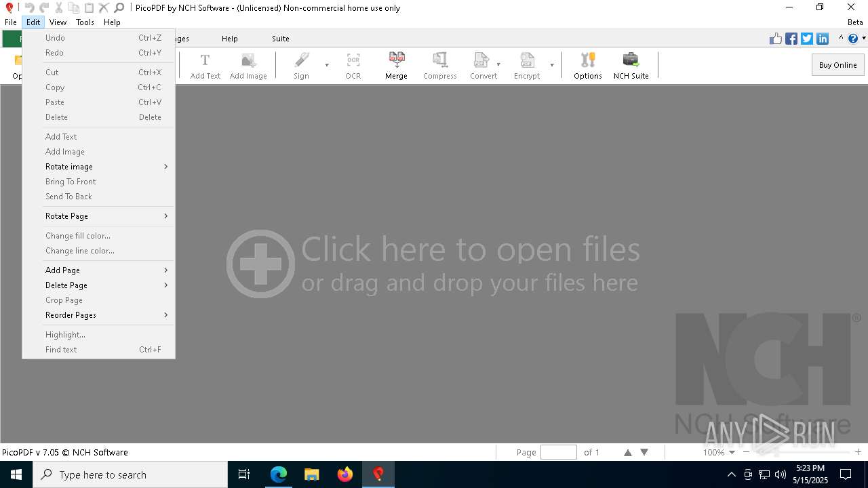Click the Page number input field

[559, 452]
